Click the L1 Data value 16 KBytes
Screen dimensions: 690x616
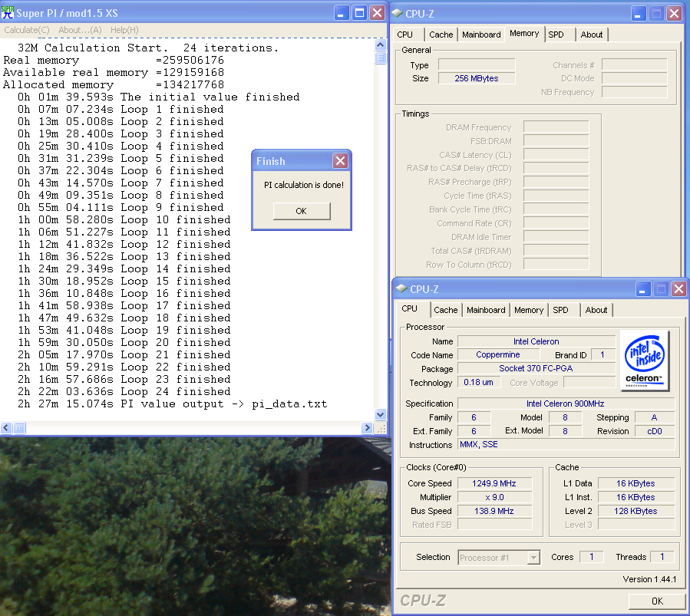click(636, 483)
